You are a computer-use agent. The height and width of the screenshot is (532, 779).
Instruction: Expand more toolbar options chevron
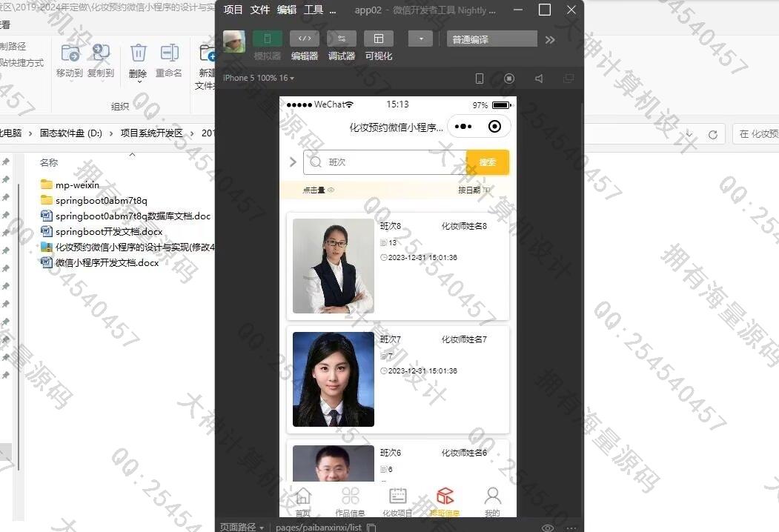tap(550, 40)
